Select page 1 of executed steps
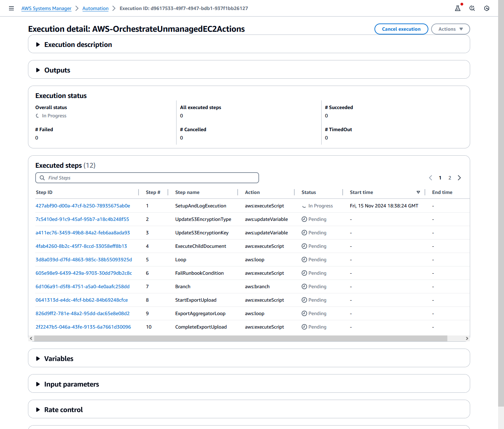Screen dimensions: 504x429 [440, 178]
